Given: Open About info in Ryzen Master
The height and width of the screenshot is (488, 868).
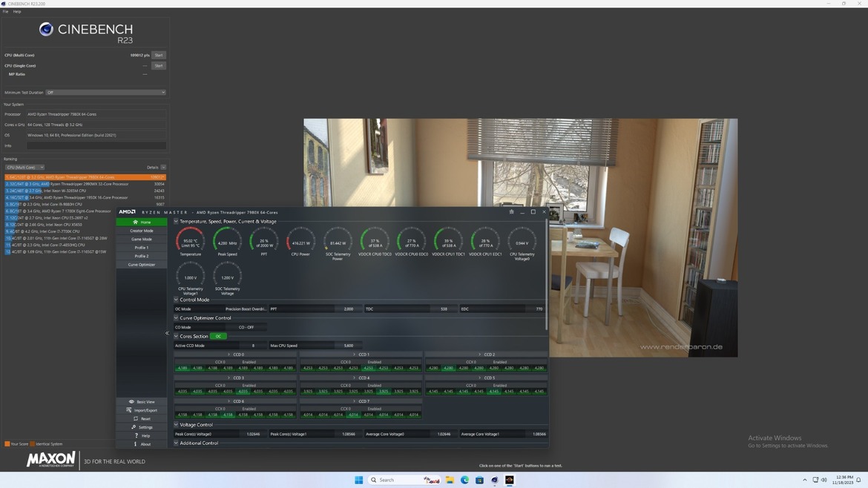Looking at the screenshot, I should pos(136,444).
